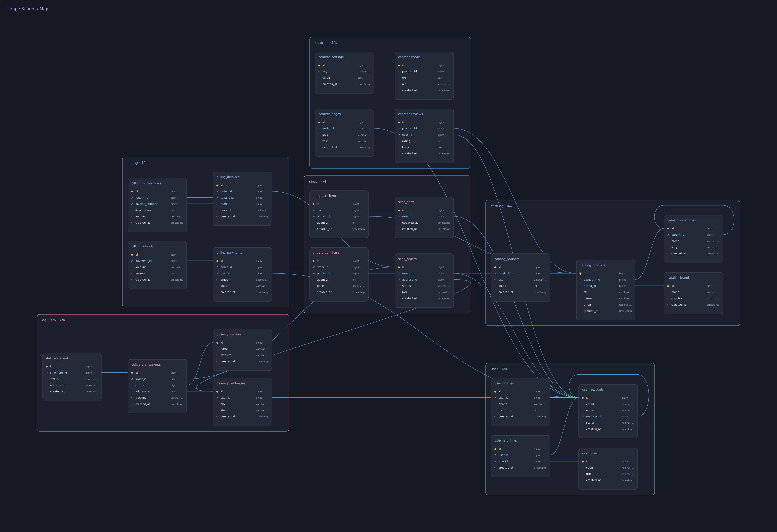This screenshot has width=777, height=532.
Task: Click the 'content · 4/4' group label
Action: coord(325,43)
